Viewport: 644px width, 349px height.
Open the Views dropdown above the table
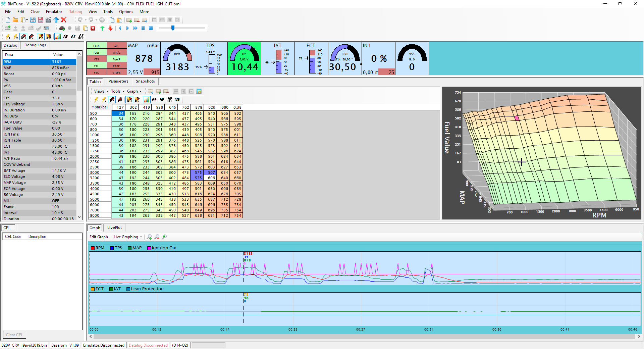click(x=100, y=91)
